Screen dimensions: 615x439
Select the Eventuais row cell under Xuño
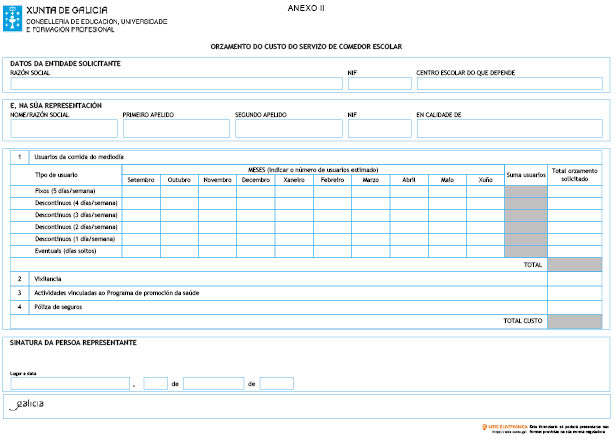(485, 251)
